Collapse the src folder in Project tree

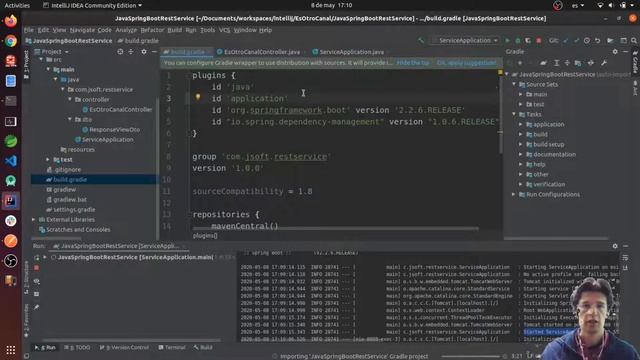pyautogui.click(x=41, y=60)
